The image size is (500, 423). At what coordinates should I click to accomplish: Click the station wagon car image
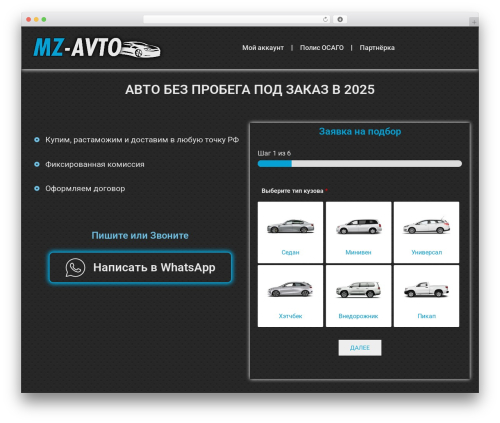(426, 226)
